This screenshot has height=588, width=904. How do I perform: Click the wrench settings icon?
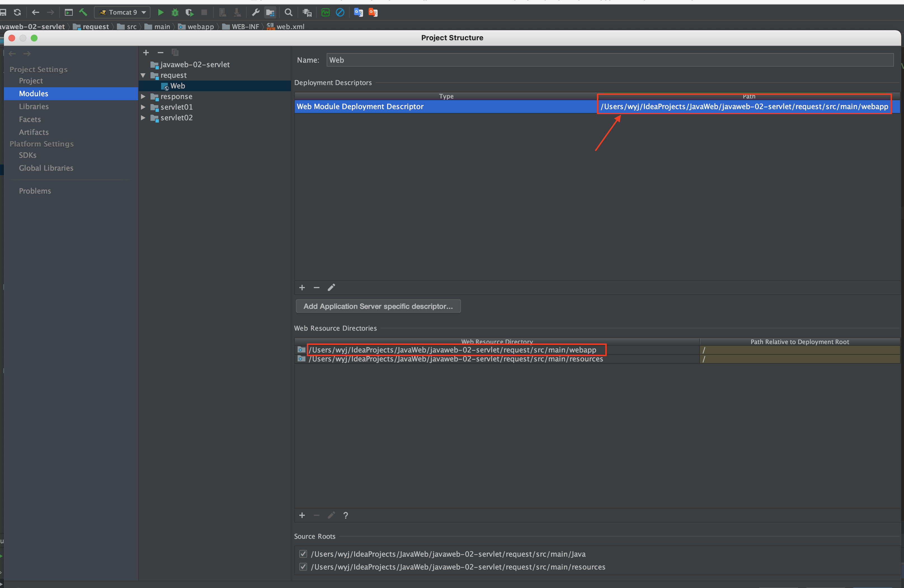tap(256, 13)
